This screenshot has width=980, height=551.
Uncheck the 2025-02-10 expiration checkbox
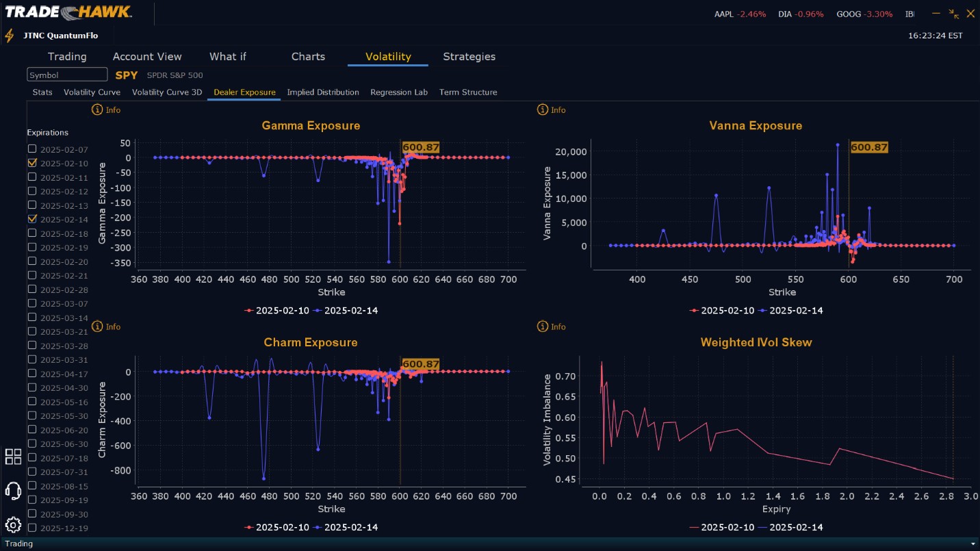point(32,163)
